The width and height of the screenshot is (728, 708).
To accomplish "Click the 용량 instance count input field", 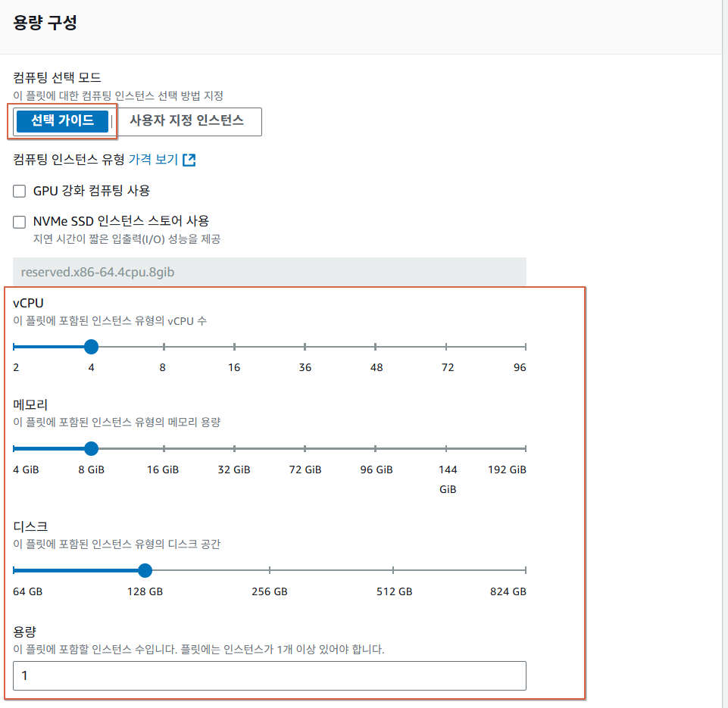I will click(x=269, y=675).
